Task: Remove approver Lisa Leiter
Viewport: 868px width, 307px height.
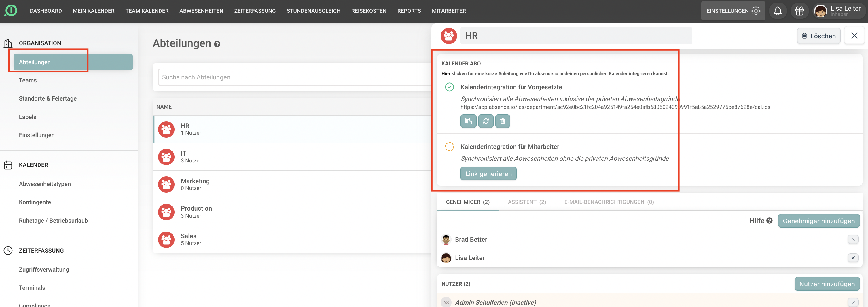Action: point(853,258)
